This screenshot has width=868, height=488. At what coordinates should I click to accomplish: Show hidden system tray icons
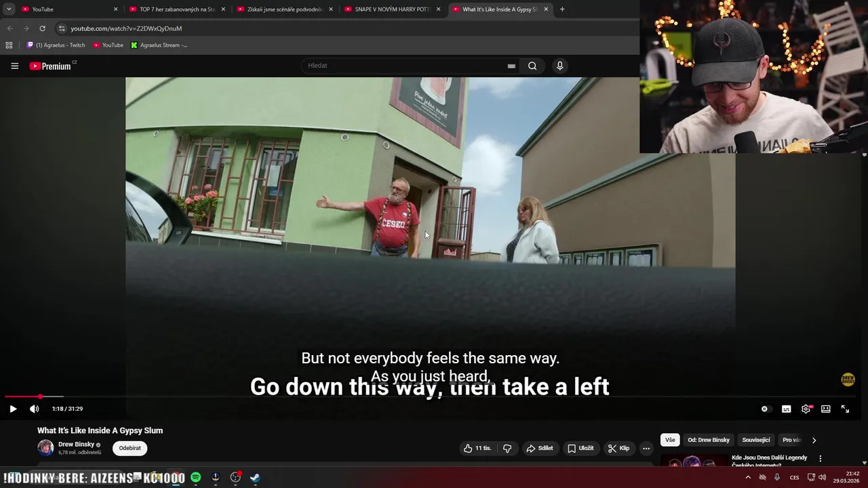pos(748,477)
